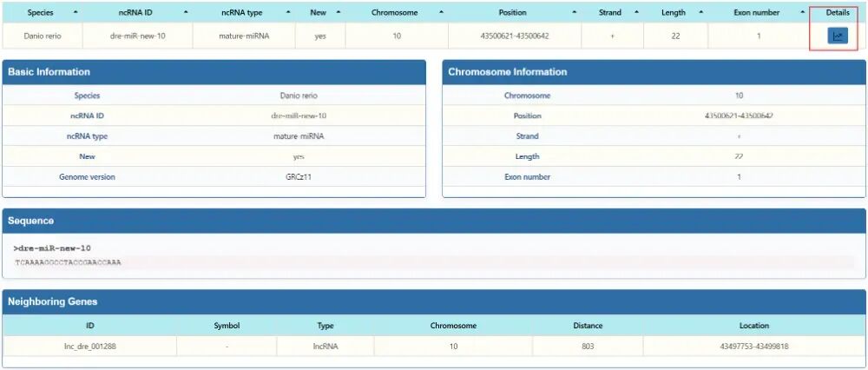
Task: Select the lnc_dre_001288 gene ID cell
Action: (90, 347)
